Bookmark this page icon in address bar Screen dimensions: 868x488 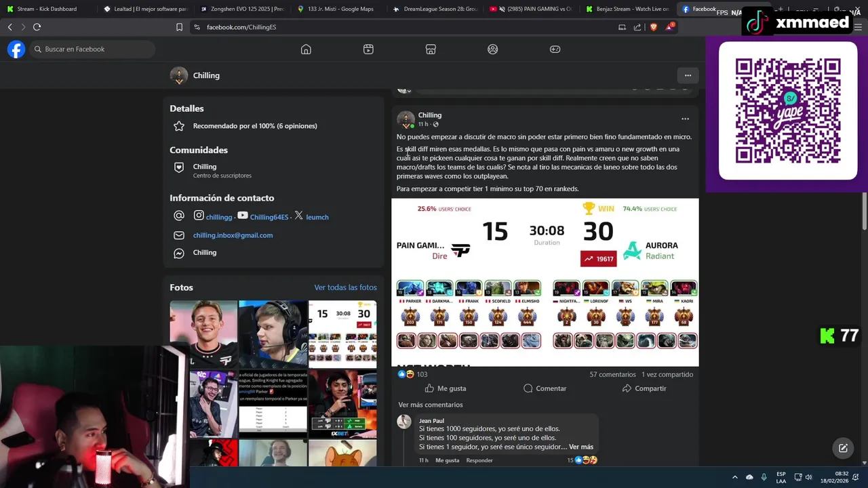[x=179, y=27]
